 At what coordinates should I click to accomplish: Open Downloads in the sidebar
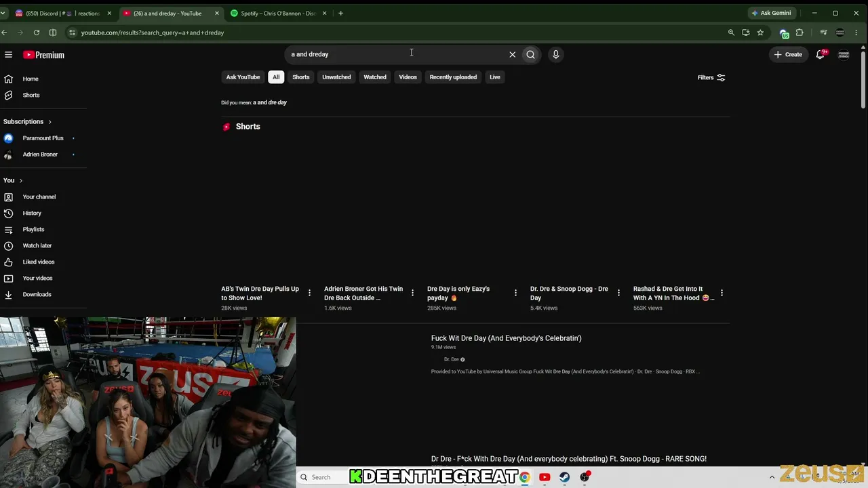(x=37, y=294)
